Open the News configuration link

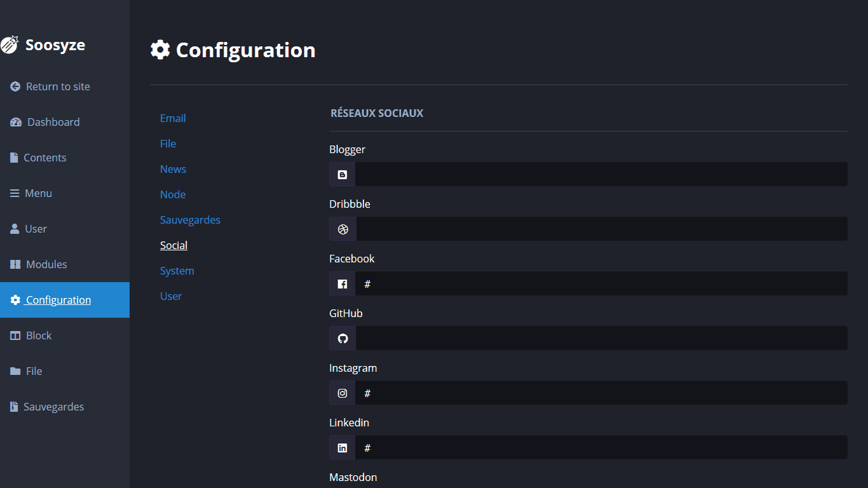173,169
